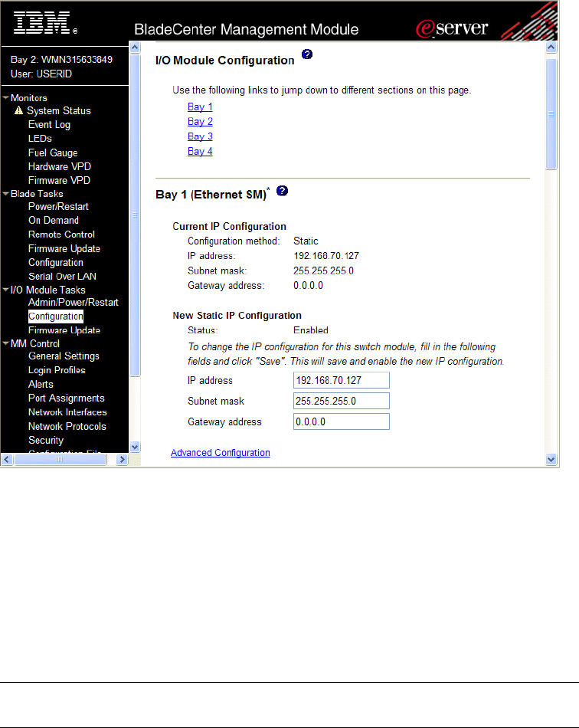Jump to Bay 2 section link

pos(200,122)
